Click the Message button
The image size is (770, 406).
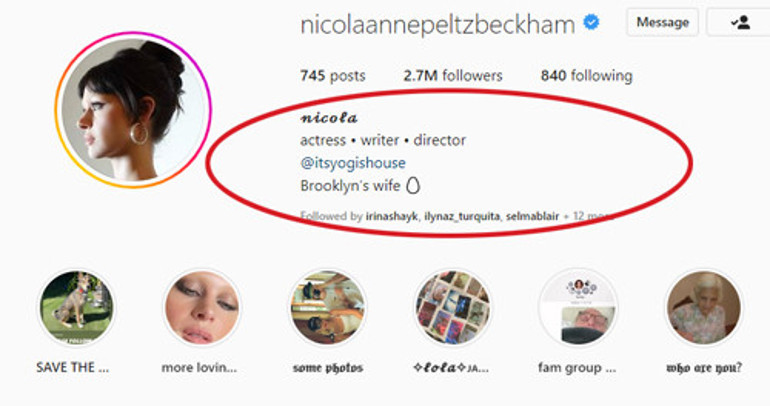coord(662,23)
